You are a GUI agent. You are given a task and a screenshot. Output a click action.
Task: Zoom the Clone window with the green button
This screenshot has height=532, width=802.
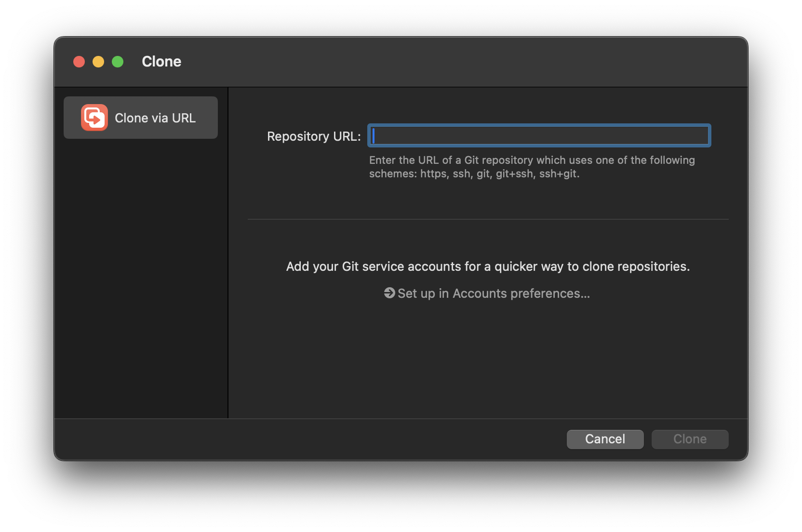coord(118,62)
